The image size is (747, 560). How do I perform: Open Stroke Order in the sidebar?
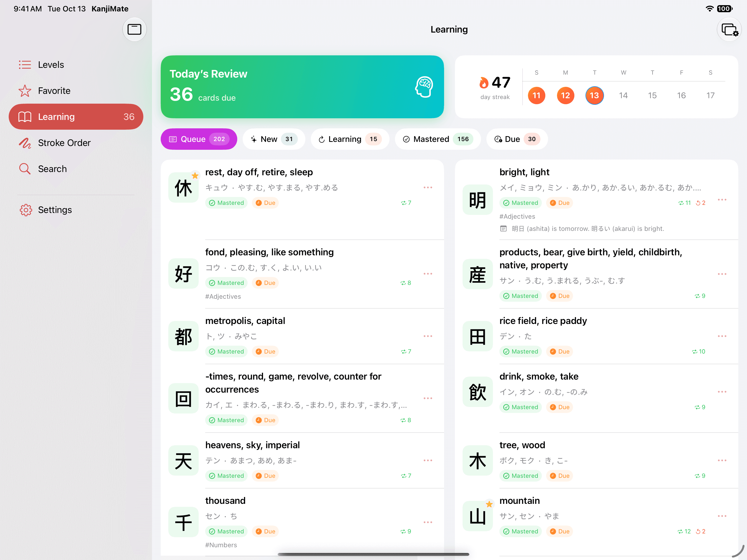pos(76,143)
